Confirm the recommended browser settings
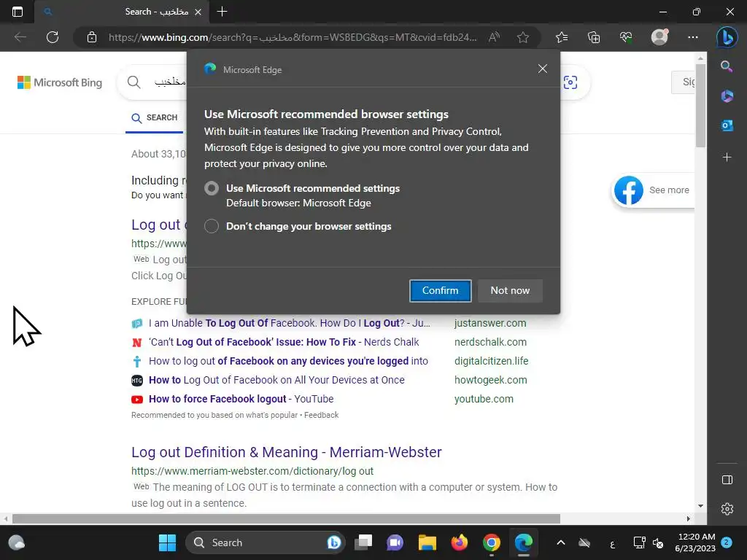 pos(440,290)
